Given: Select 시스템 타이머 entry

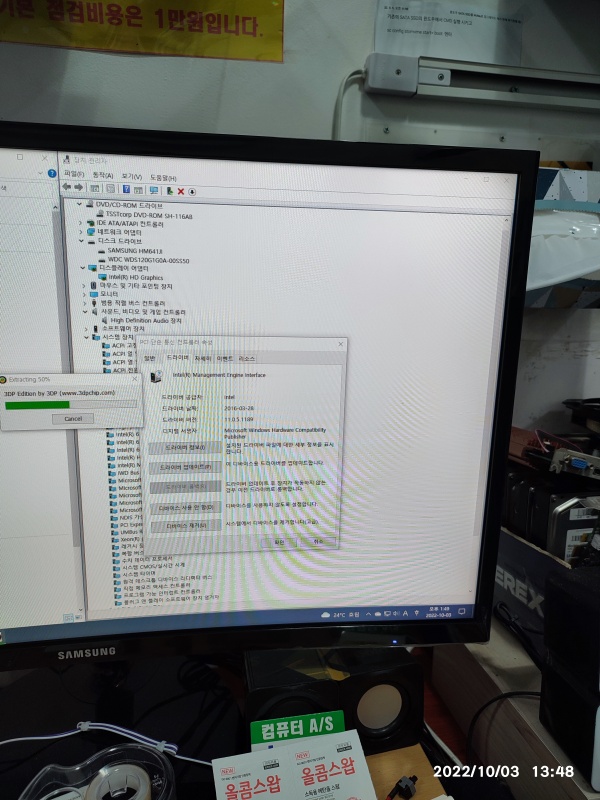Looking at the screenshot, I should coord(139,573).
